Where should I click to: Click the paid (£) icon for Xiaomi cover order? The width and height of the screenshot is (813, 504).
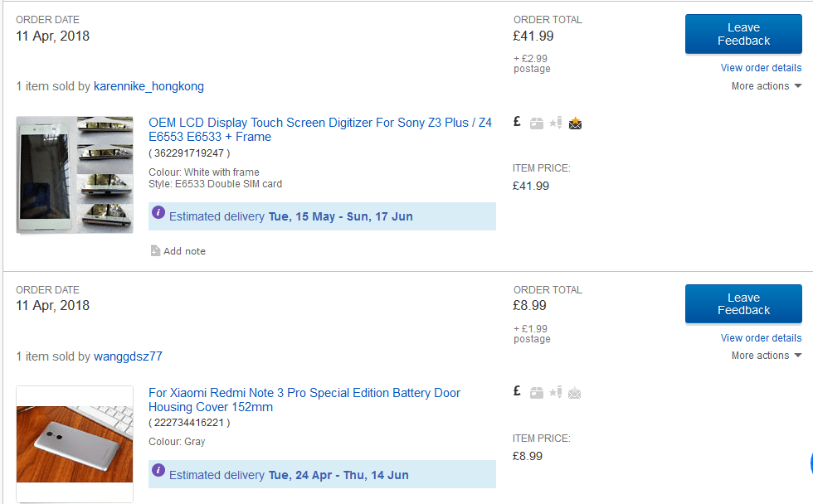[517, 391]
